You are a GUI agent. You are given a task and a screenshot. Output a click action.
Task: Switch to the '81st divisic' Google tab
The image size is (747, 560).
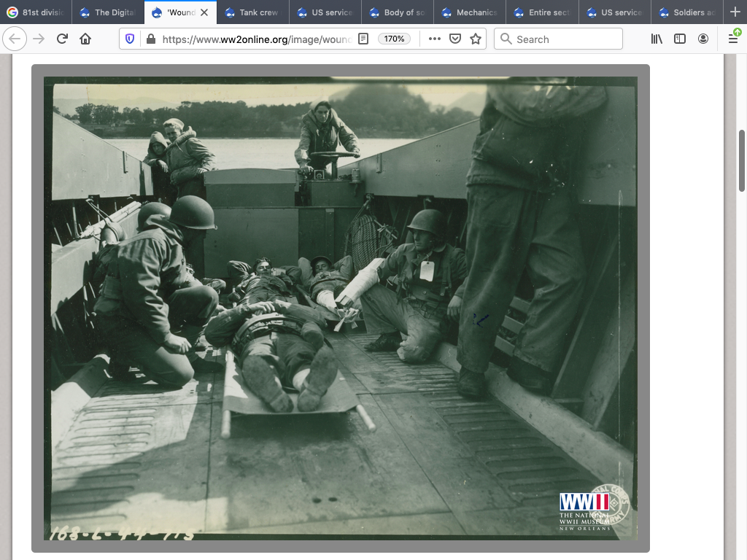(x=36, y=12)
